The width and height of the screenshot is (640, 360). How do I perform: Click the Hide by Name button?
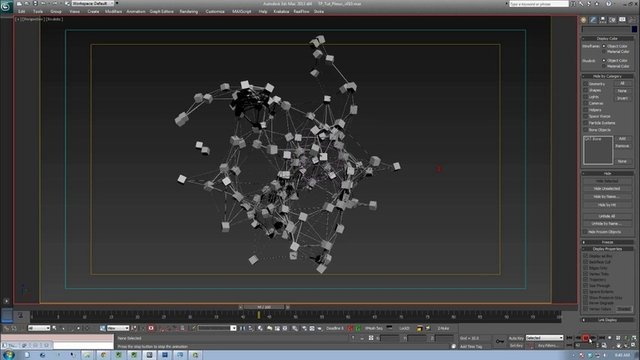coord(607,197)
